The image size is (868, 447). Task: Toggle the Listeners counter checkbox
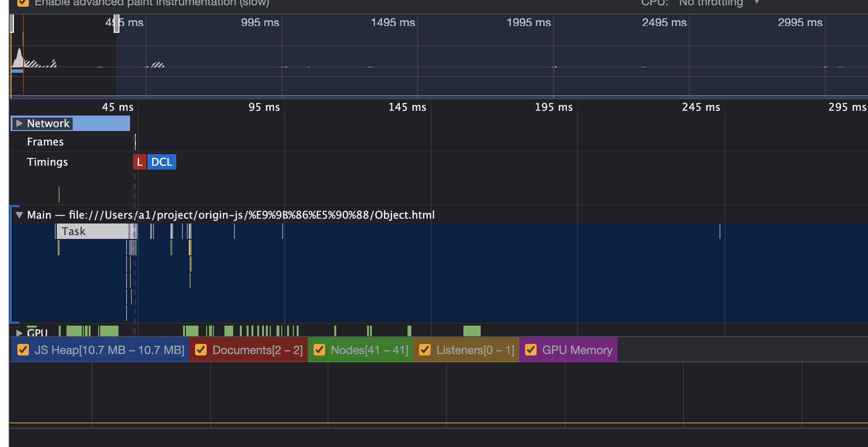pos(425,350)
